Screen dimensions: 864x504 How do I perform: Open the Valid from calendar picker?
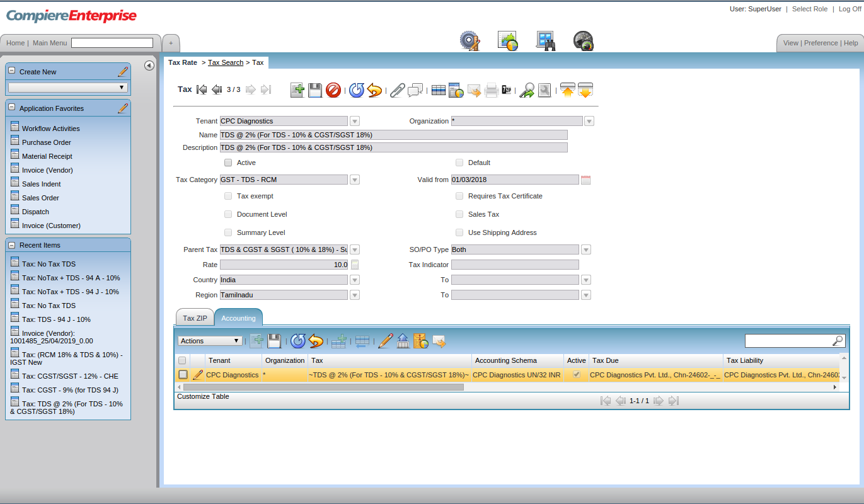tap(585, 180)
